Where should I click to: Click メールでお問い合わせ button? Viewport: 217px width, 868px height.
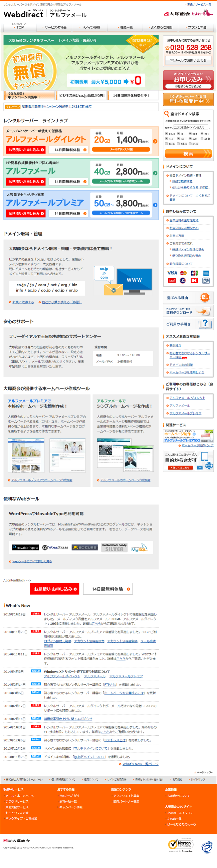click(x=188, y=61)
